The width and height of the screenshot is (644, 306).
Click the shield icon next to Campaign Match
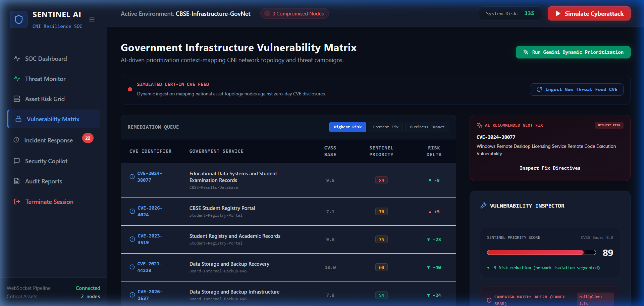click(489, 300)
